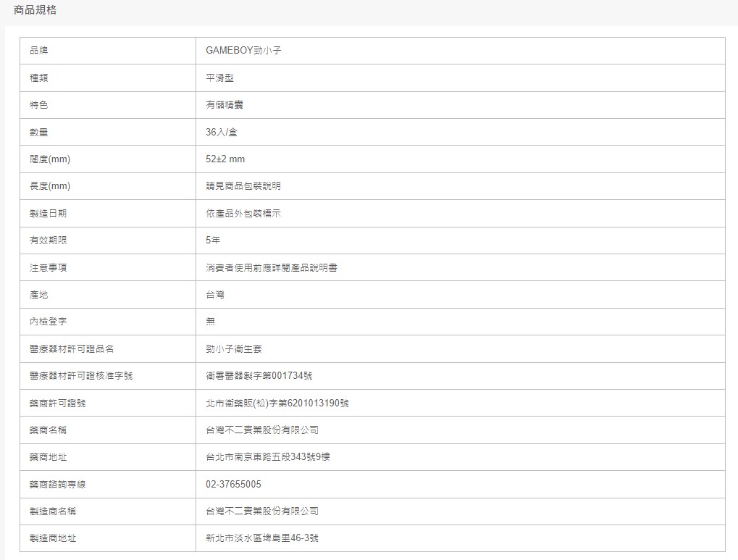This screenshot has width=738, height=560.
Task: Click the 勁小子衛生套 value
Action: (x=234, y=348)
